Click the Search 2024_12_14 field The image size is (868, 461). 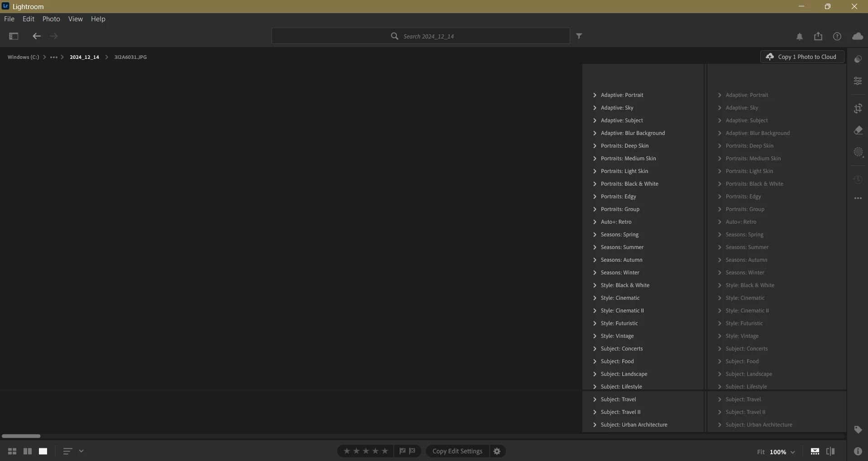click(421, 36)
